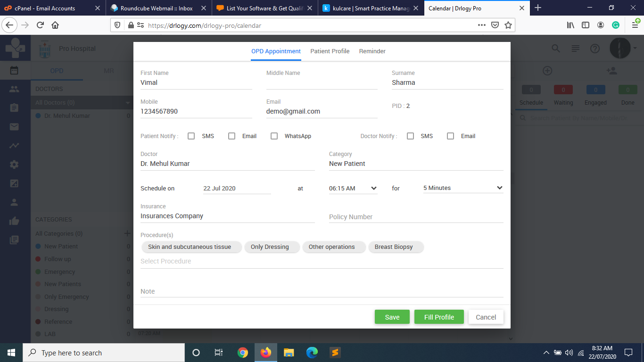The image size is (644, 362).
Task: Check the Email doctor notify checkbox
Action: (x=450, y=136)
